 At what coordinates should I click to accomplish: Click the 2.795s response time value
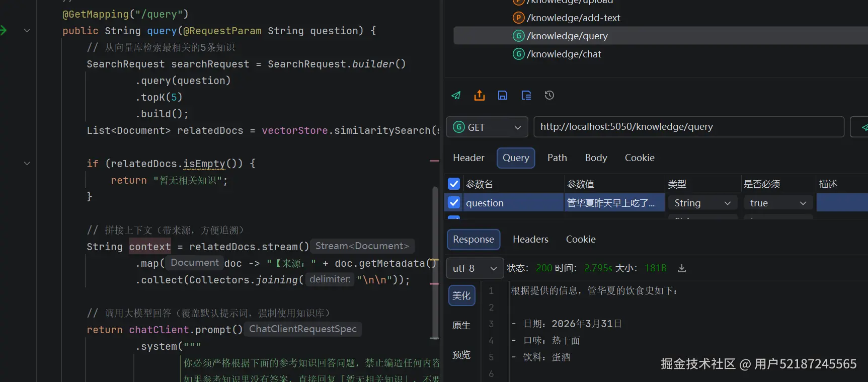[598, 268]
